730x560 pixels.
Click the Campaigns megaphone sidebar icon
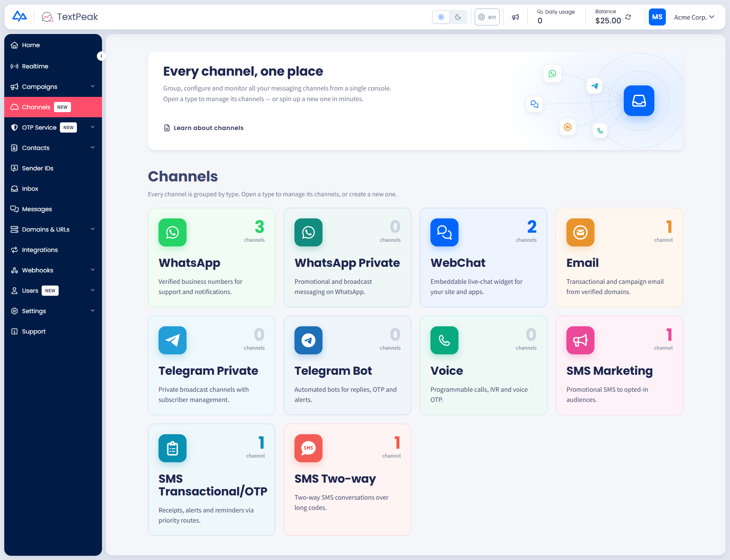tap(14, 87)
